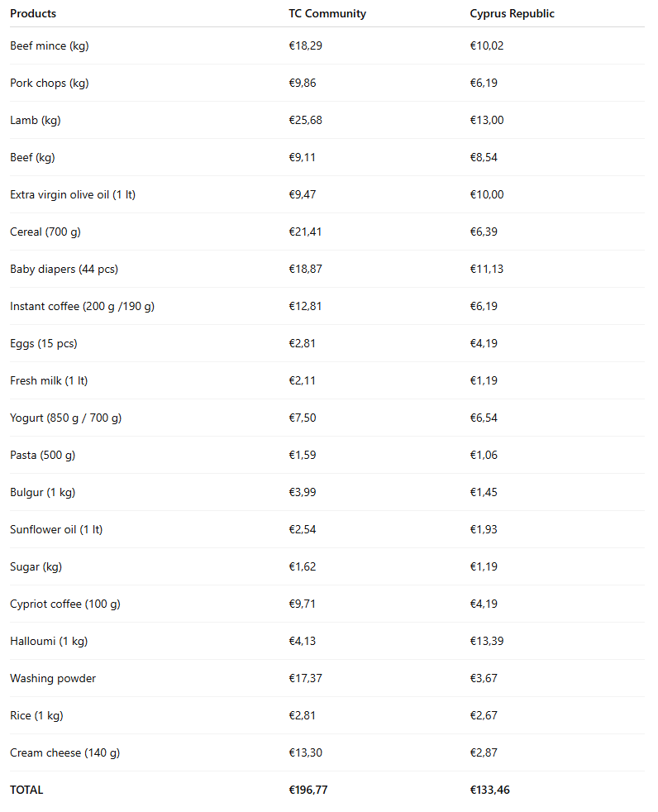Select the €133,46 Cyprus Republic total
This screenshot has height=812, width=658.
coord(489,790)
